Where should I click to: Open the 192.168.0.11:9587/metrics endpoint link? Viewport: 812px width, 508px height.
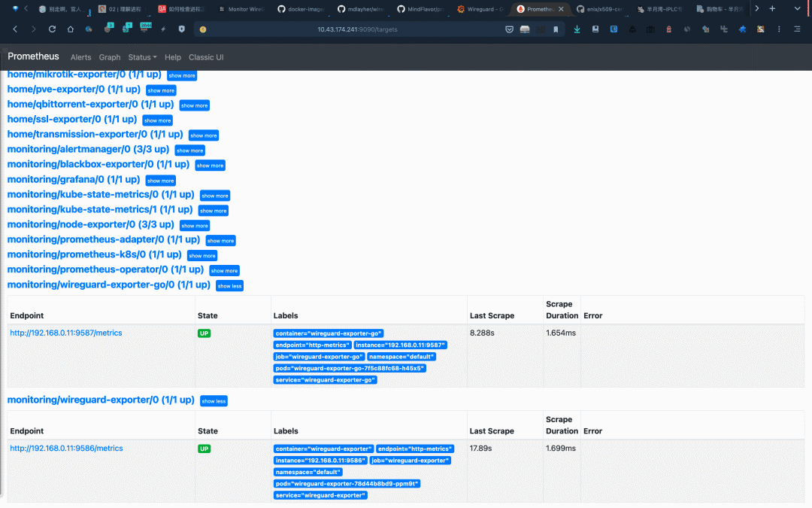(66, 333)
